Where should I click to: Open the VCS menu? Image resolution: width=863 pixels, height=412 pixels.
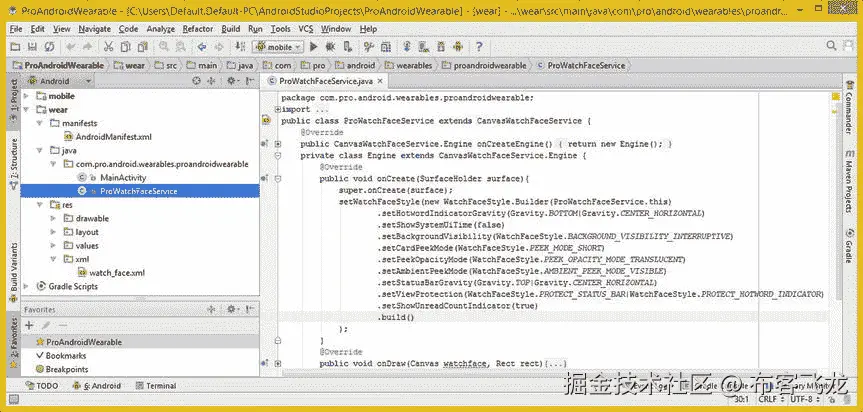click(x=305, y=29)
